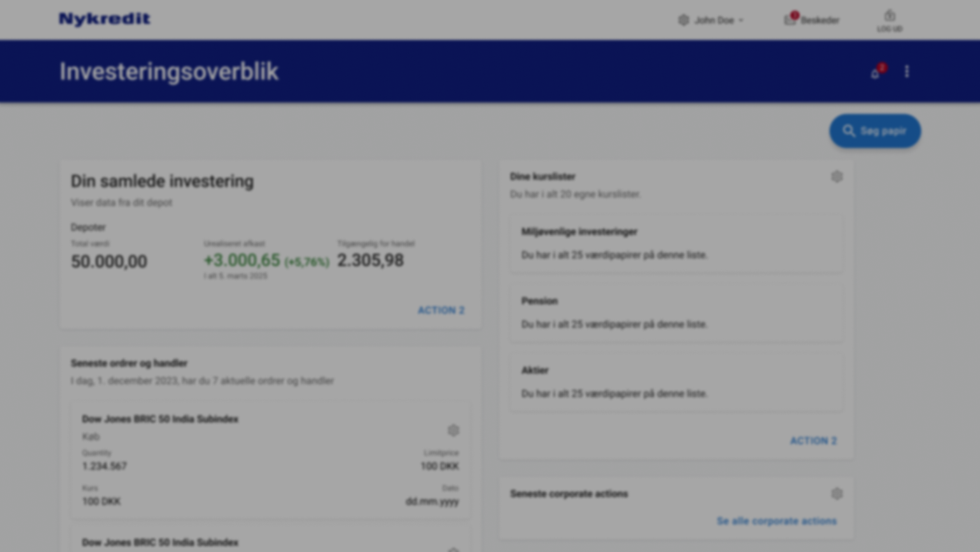Open the Pension kursliste
The height and width of the screenshot is (552, 980).
tap(676, 312)
